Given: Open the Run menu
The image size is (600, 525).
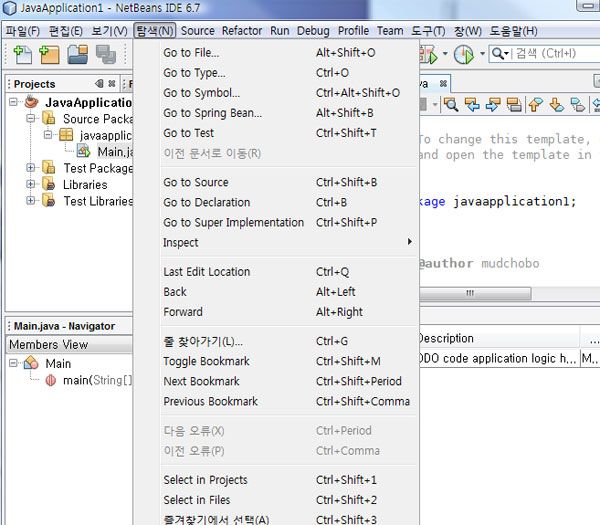Looking at the screenshot, I should pyautogui.click(x=280, y=31).
